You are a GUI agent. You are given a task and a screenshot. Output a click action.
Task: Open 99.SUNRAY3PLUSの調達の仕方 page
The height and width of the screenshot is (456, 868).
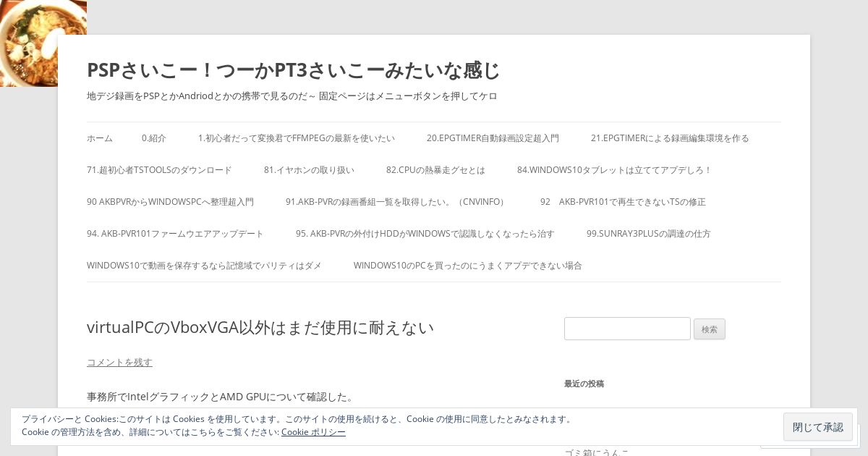(x=649, y=234)
